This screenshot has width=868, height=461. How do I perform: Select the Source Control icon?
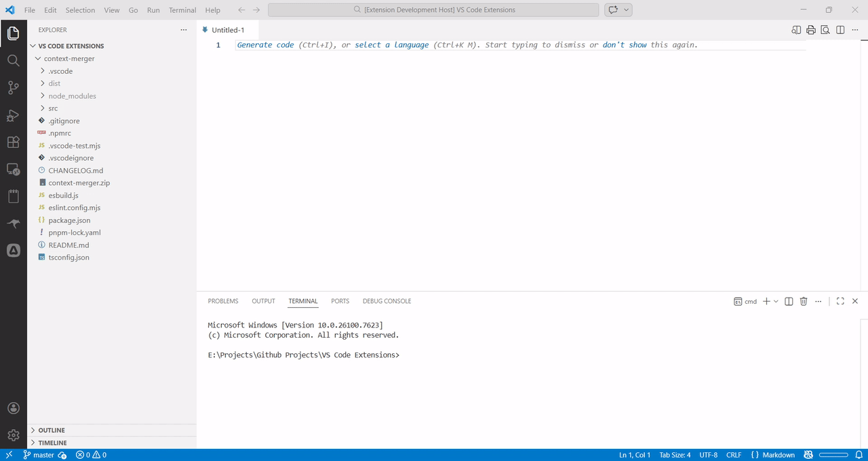(x=13, y=87)
